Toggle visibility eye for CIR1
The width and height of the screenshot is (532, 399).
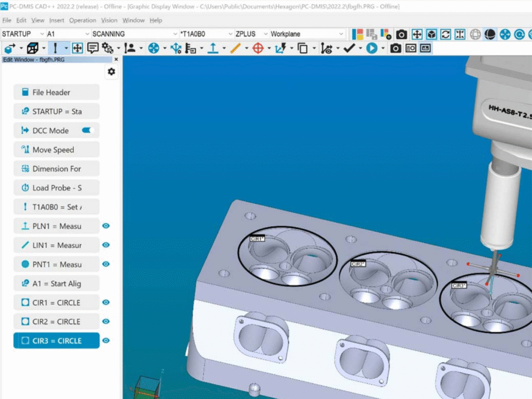106,302
